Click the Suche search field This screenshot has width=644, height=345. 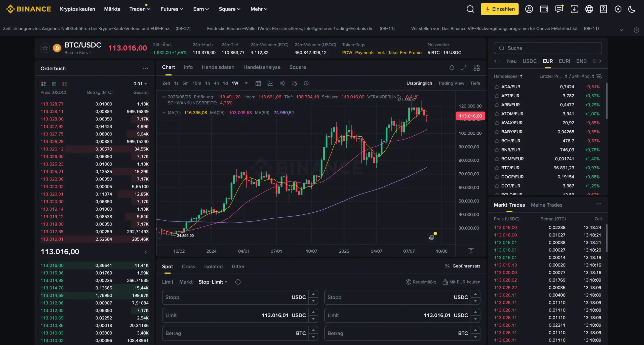point(548,48)
